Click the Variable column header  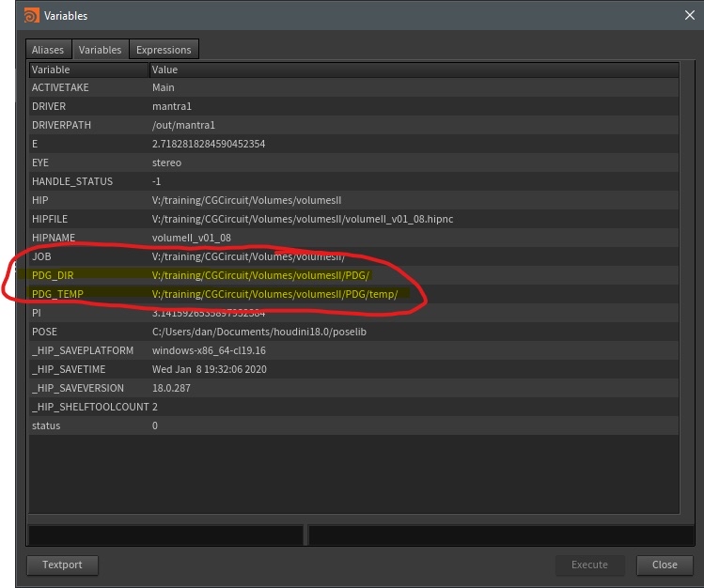88,70
